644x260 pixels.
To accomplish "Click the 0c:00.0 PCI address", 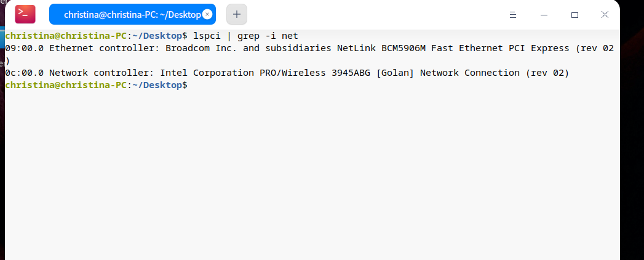I will pyautogui.click(x=25, y=73).
